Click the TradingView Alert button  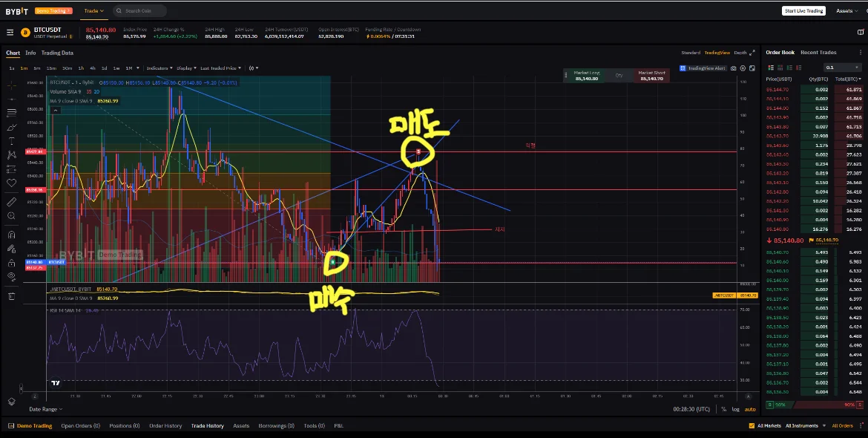pyautogui.click(x=703, y=68)
